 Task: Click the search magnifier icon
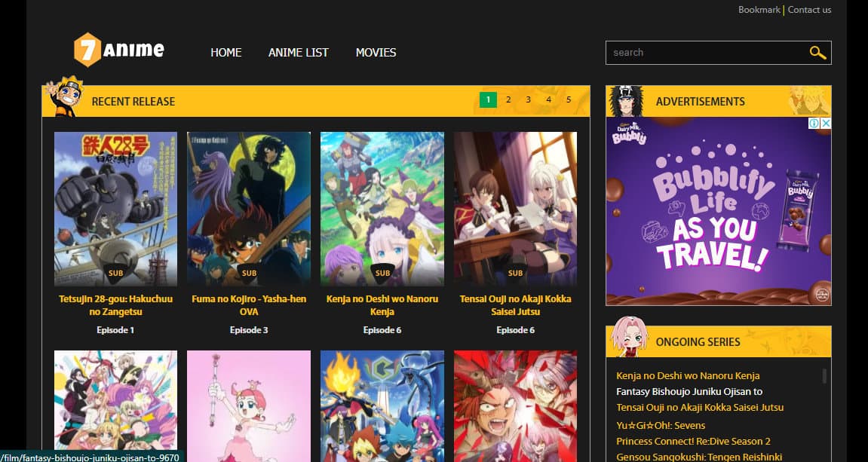[x=817, y=53]
